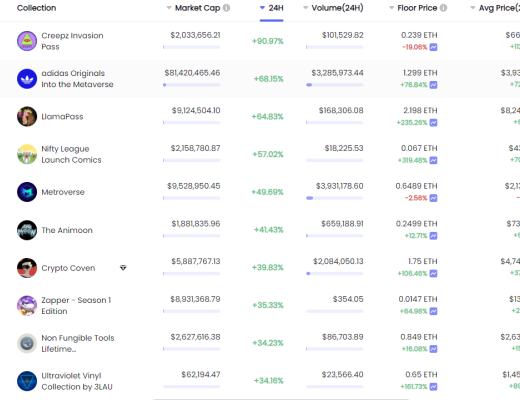Open floor price chart for Non Fungible Tools
This screenshot has width=520, height=400.
pos(433,349)
